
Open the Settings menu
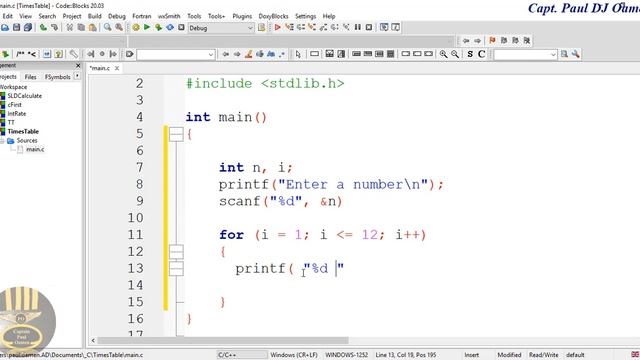tap(305, 16)
